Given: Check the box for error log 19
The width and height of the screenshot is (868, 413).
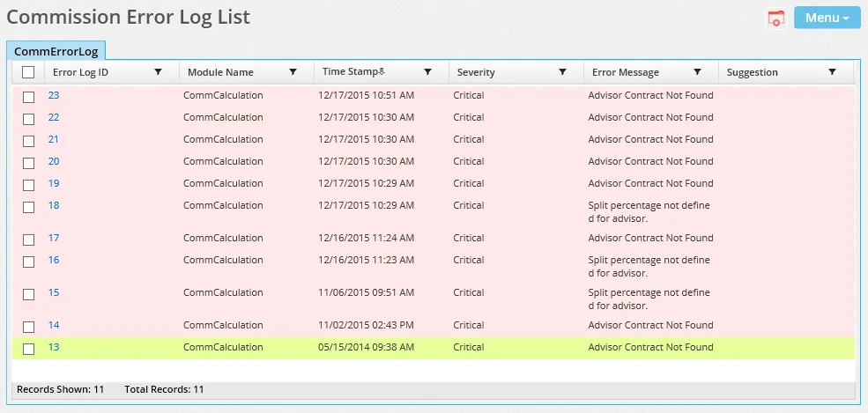Looking at the screenshot, I should click(x=28, y=185).
